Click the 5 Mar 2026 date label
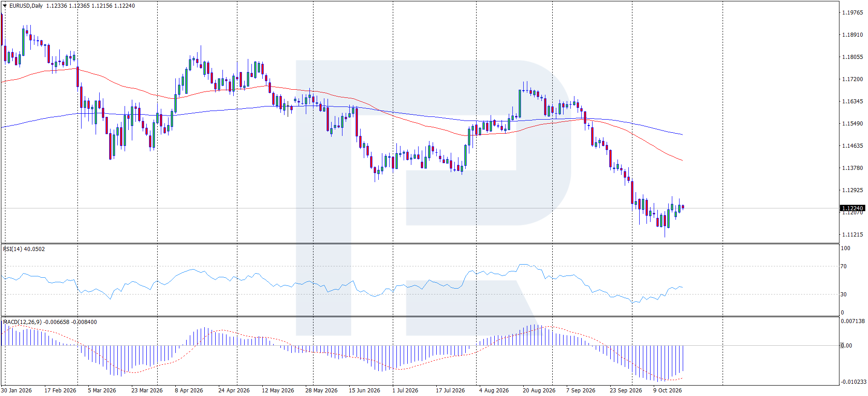 102,391
